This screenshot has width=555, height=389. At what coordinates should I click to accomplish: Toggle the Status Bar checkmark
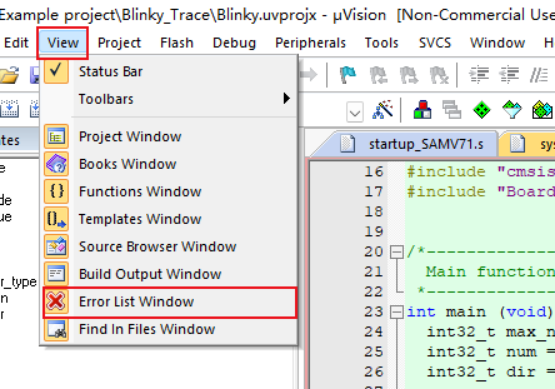[56, 71]
